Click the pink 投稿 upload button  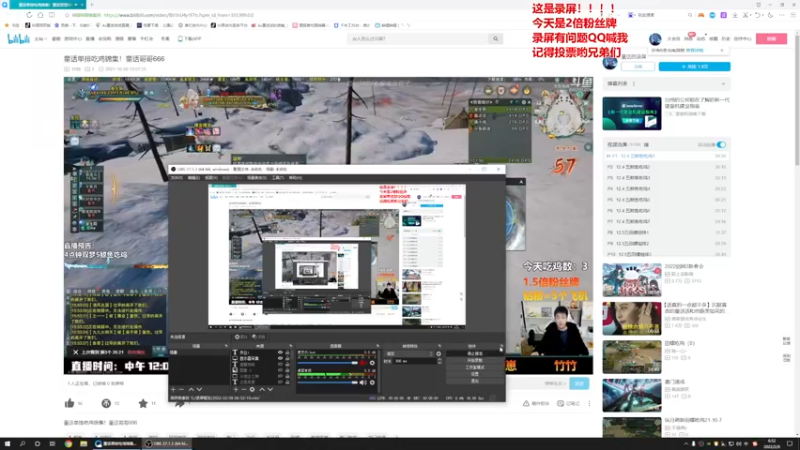point(771,39)
